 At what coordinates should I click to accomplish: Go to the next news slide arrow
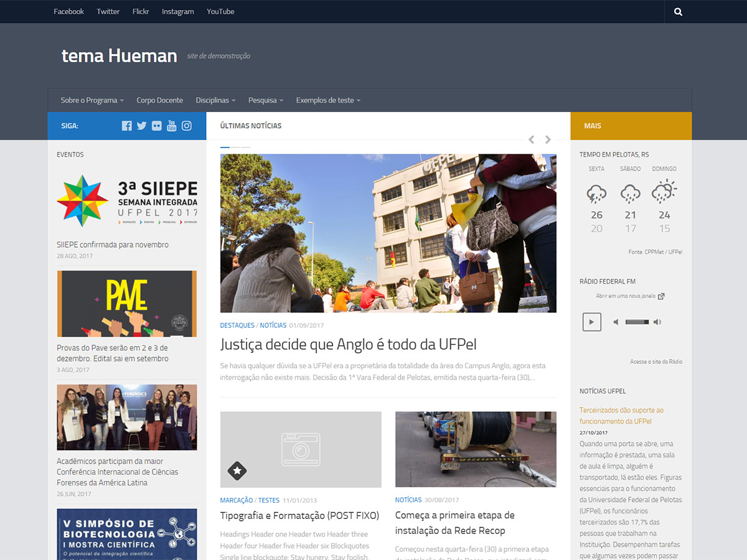pyautogui.click(x=548, y=140)
